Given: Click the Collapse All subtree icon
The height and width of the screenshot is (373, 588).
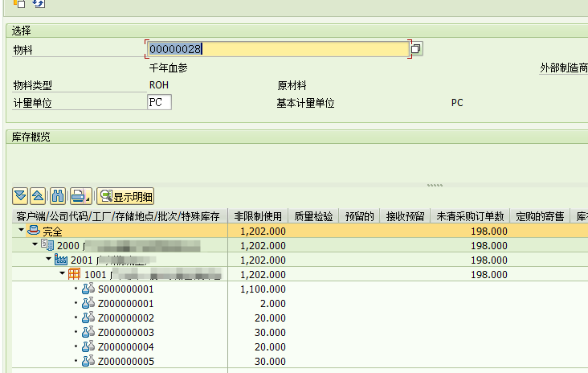Looking at the screenshot, I should point(38,196).
